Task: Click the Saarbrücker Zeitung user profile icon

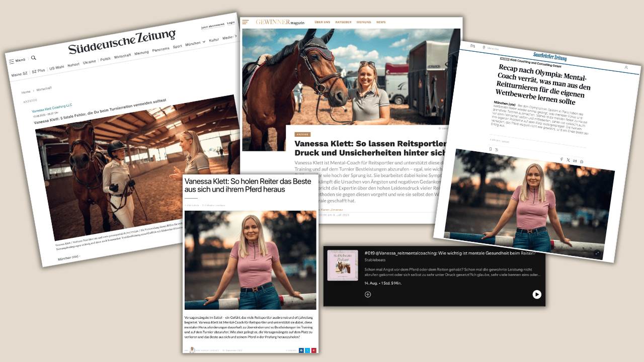Action: (x=626, y=67)
